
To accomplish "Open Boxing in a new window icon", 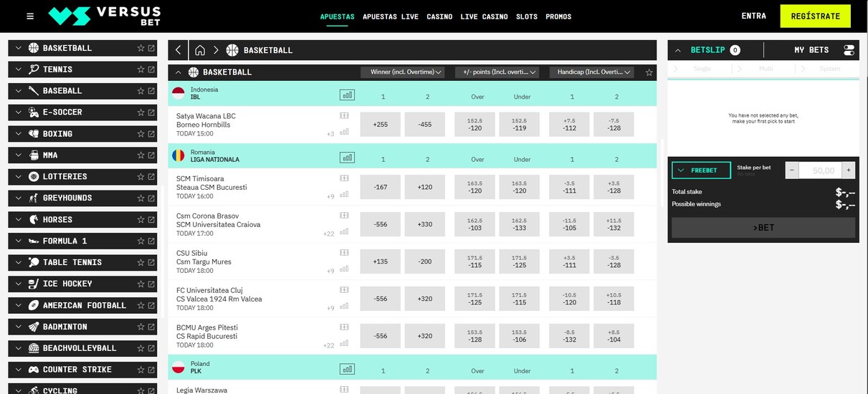I will [x=151, y=134].
